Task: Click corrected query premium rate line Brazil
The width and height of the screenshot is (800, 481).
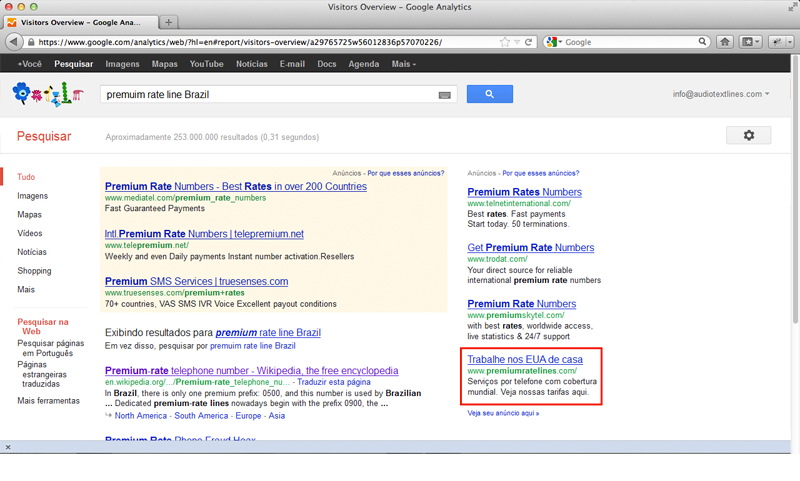Action: tap(268, 333)
